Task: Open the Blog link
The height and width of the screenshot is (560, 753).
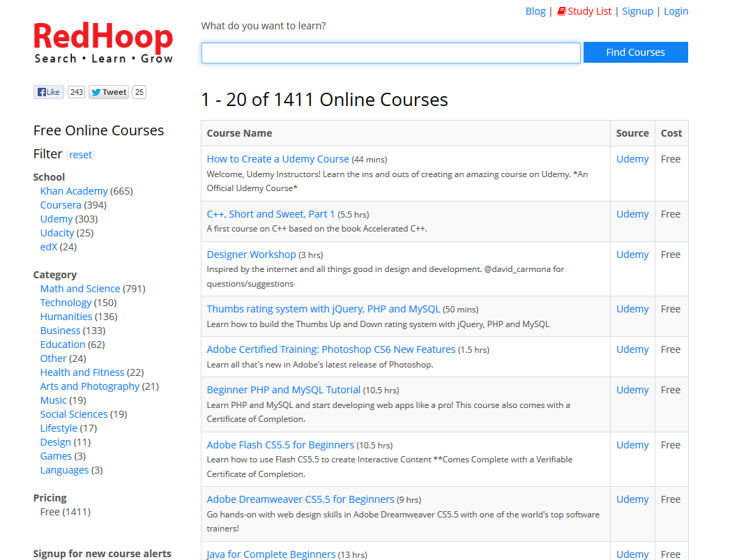Action: [x=535, y=11]
